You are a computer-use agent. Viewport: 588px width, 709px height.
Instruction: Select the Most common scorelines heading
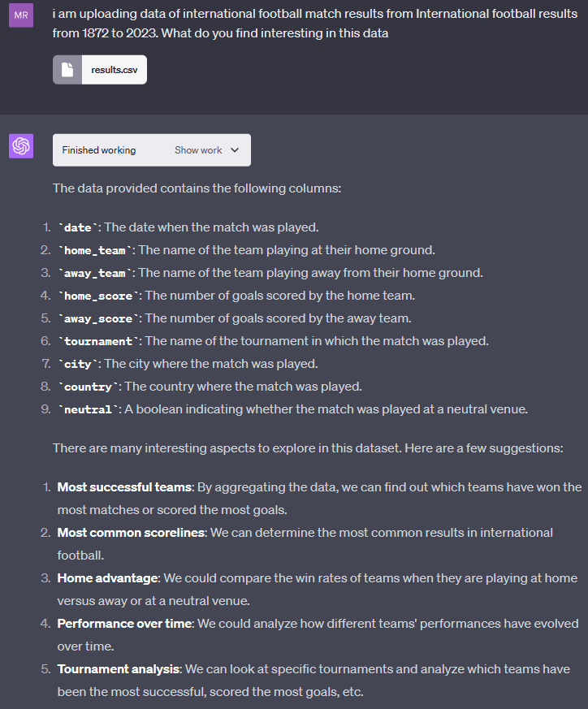pos(132,533)
